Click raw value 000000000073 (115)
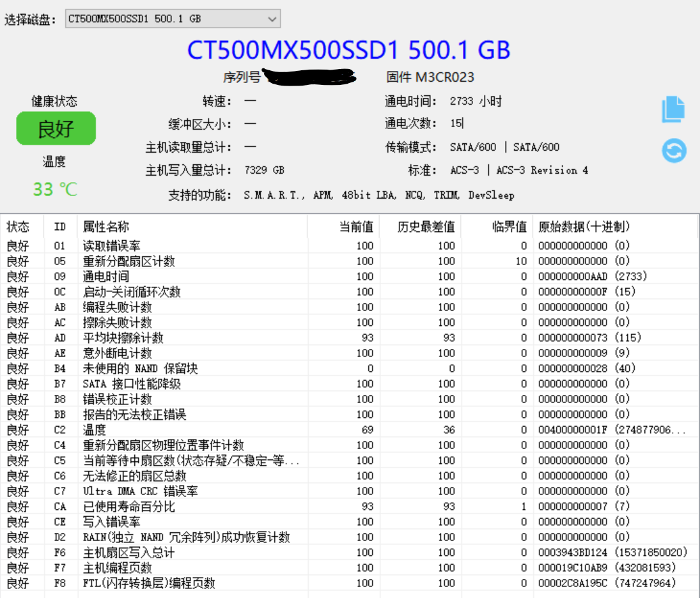The image size is (700, 598). [x=590, y=338]
